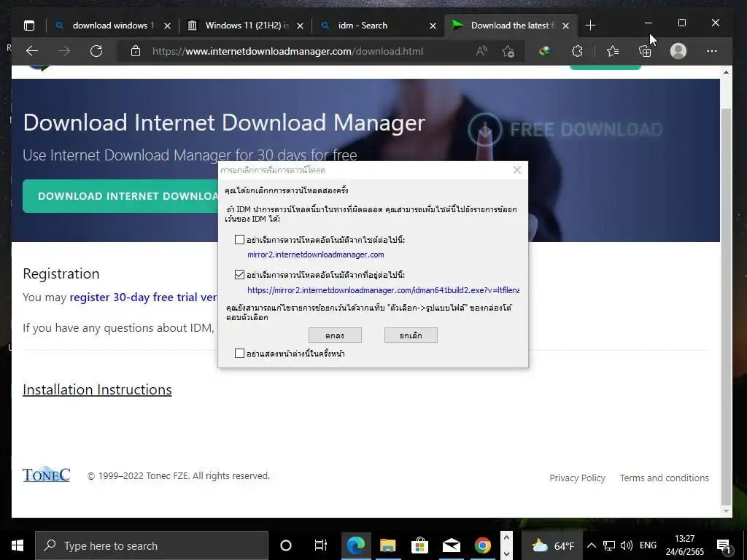Check the box for mirror2 site exception
Image resolution: width=747 pixels, height=560 pixels.
coord(239,239)
